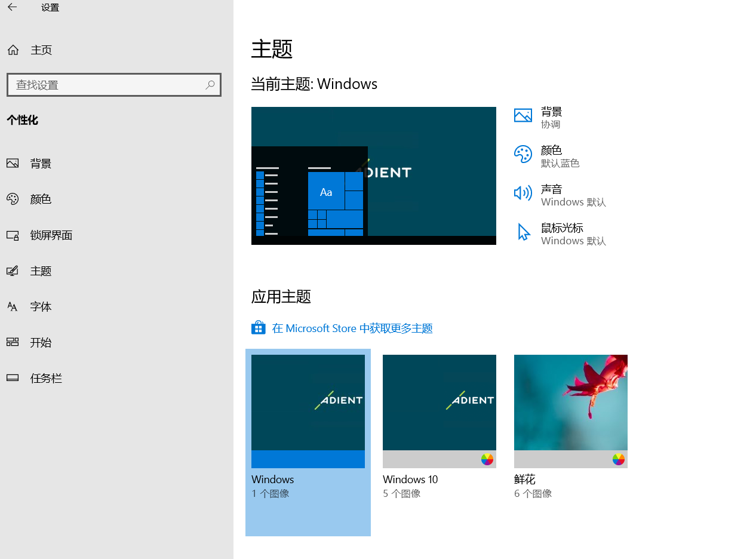Click the background picture icon beside 协调
756x559 pixels.
(523, 115)
